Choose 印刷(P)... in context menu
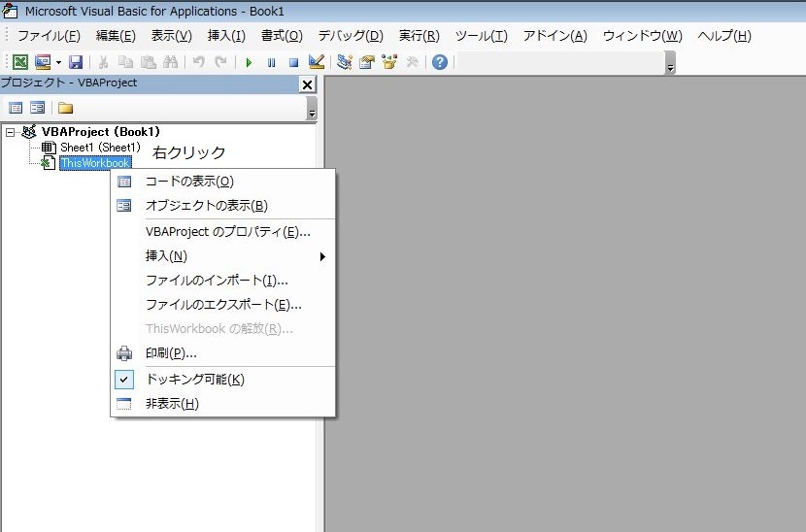 (x=223, y=353)
